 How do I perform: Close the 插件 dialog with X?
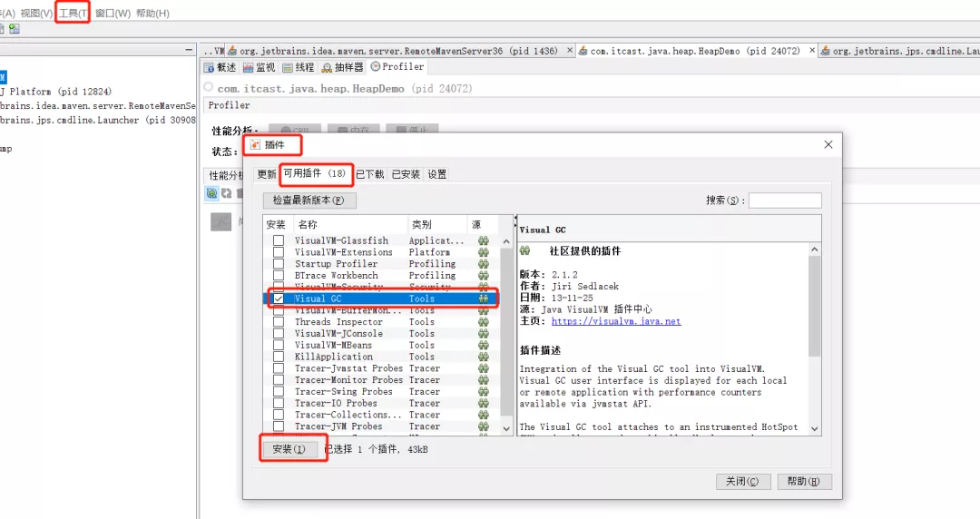pyautogui.click(x=828, y=144)
